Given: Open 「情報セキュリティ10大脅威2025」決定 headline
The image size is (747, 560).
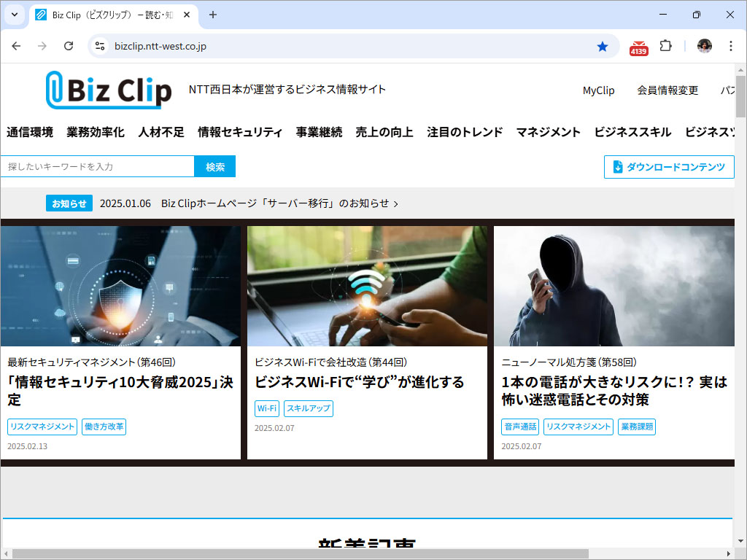Looking at the screenshot, I should [x=120, y=391].
